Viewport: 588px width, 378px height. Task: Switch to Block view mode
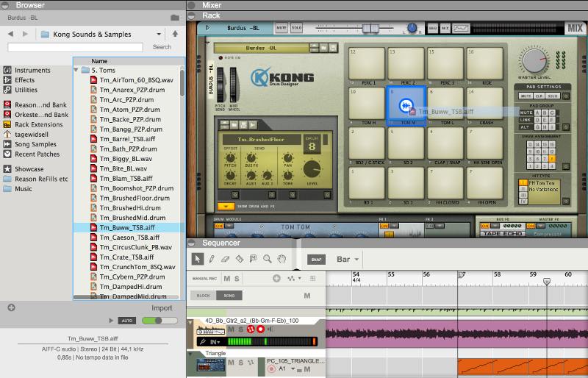(203, 295)
